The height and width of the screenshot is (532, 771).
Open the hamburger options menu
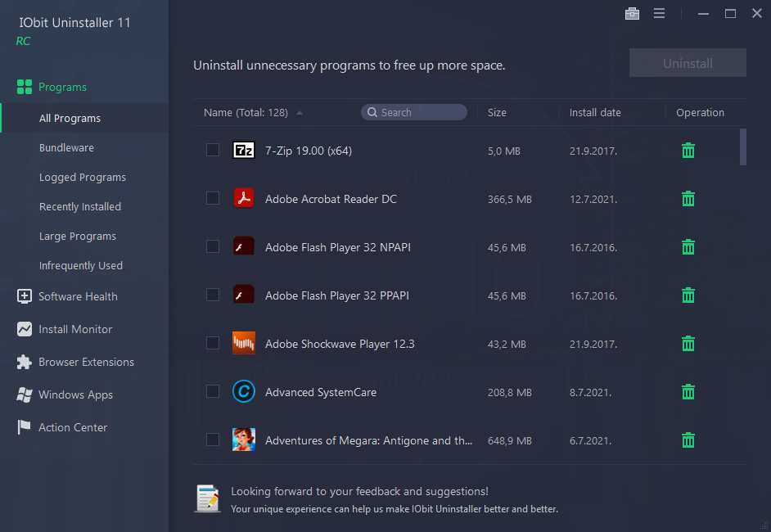[x=659, y=13]
